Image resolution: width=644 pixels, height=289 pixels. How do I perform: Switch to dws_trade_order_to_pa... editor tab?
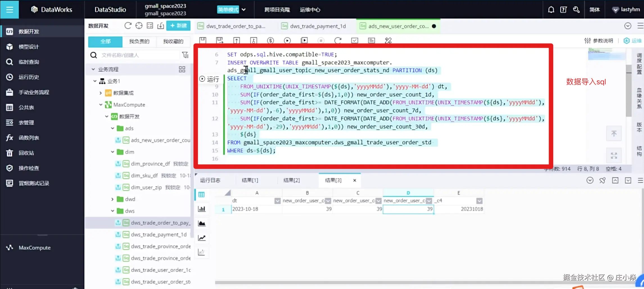point(236,26)
